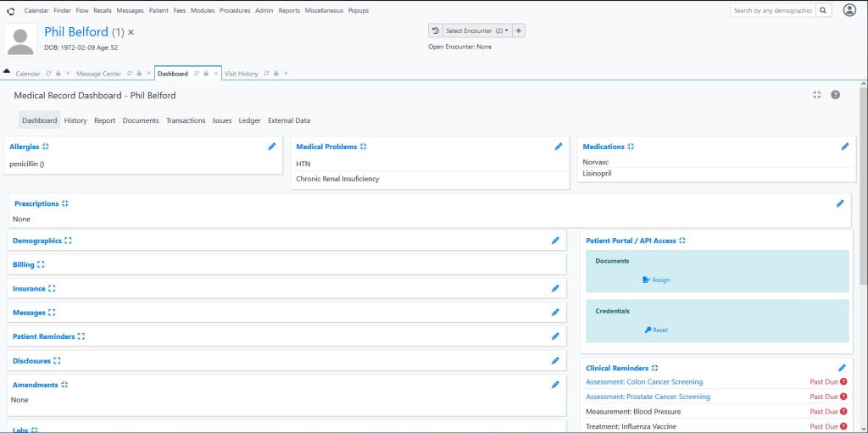Click patient name Phil Belford

tap(76, 31)
